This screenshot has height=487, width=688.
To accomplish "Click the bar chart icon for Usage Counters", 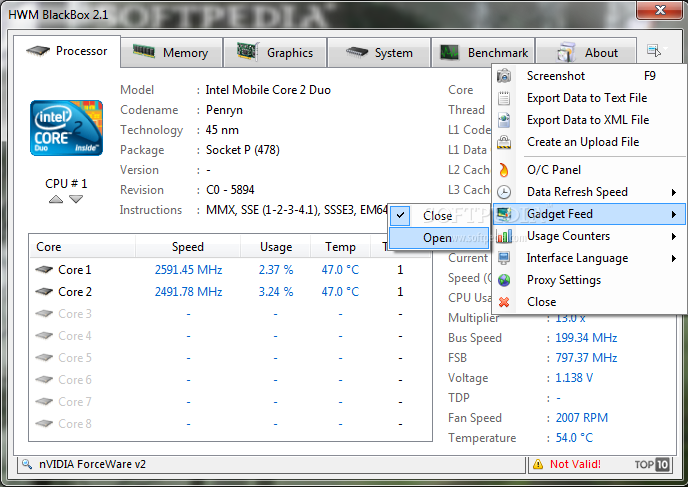I will pyautogui.click(x=504, y=236).
